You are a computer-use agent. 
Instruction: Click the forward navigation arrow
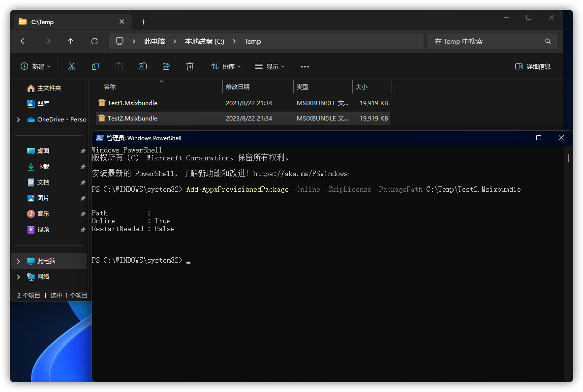47,41
